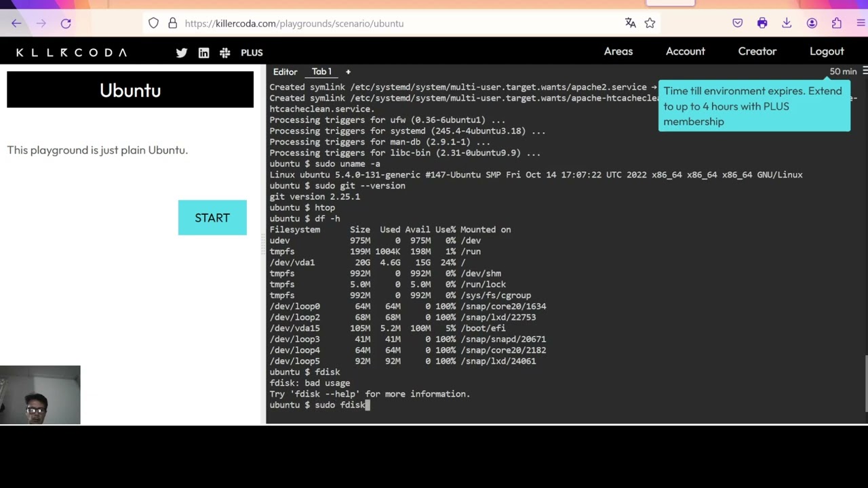Click Logout in the top bar

pos(827,52)
